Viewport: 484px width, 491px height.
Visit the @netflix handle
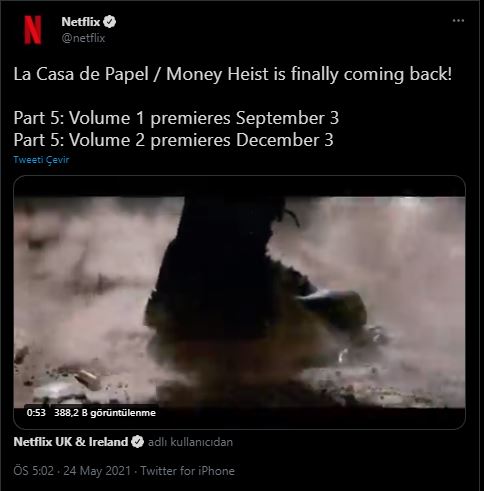tap(83, 38)
